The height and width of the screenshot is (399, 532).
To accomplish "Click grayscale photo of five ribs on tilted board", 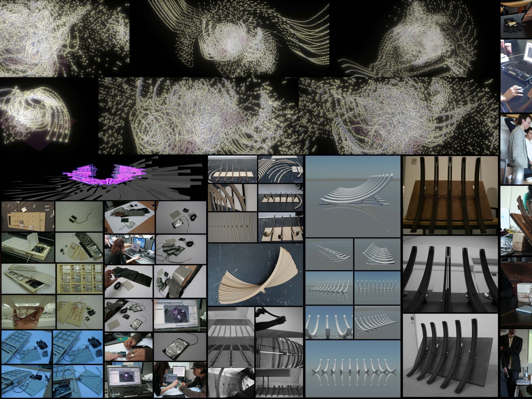I will pyautogui.click(x=450, y=355).
